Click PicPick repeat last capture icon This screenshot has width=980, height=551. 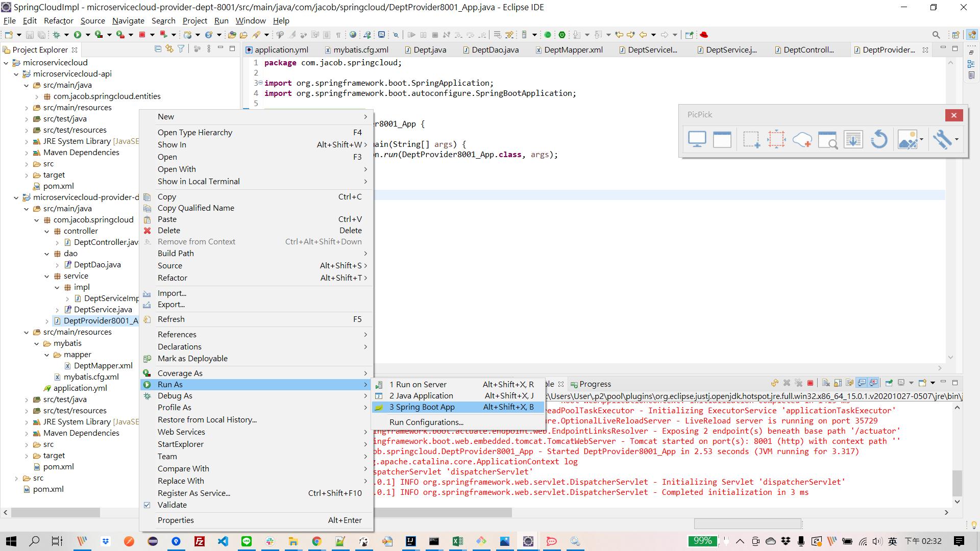click(879, 139)
